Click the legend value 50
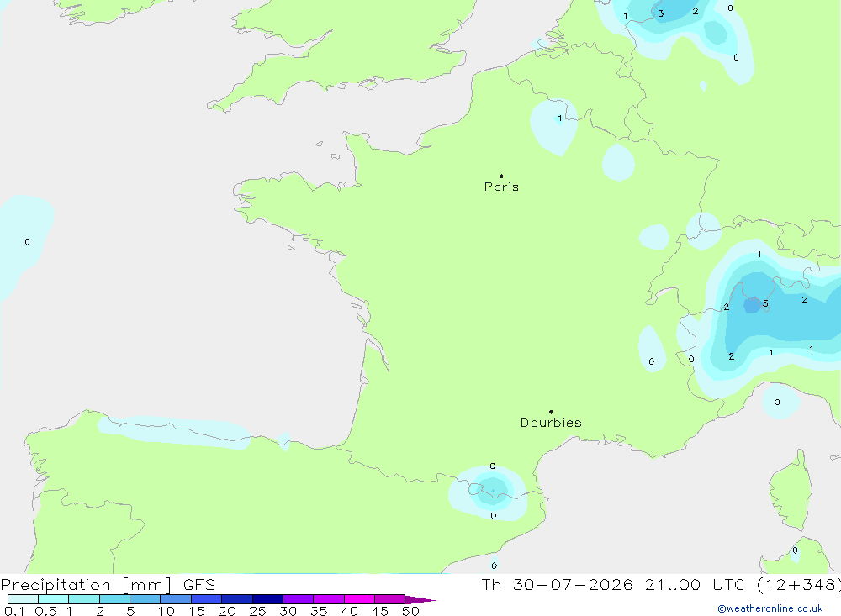 coord(410,611)
